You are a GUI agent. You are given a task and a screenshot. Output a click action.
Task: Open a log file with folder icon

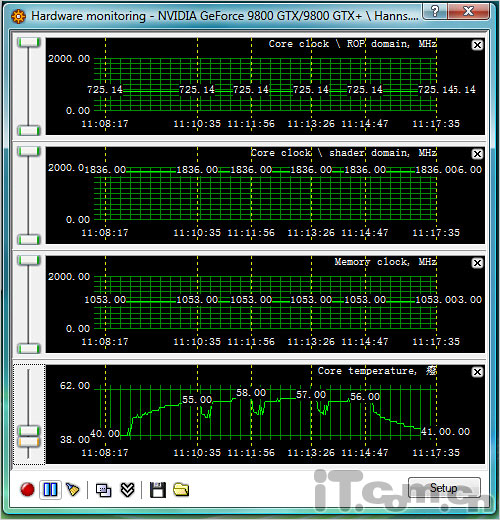pos(181,490)
